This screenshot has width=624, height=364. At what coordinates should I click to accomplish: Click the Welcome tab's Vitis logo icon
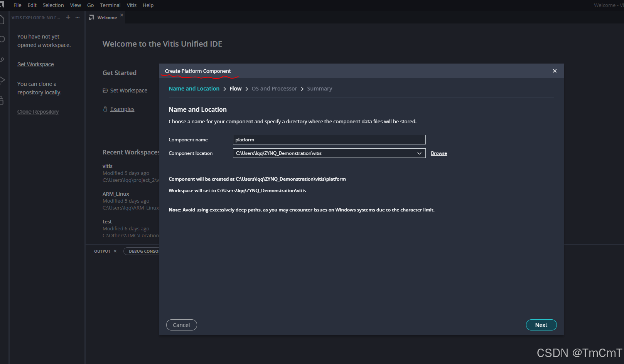pyautogui.click(x=91, y=17)
